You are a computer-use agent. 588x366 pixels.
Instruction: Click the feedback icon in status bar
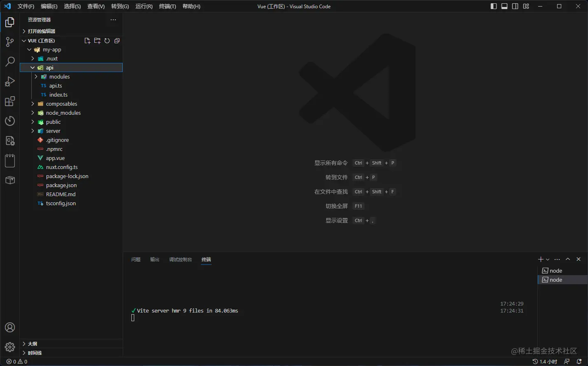[x=567, y=361]
